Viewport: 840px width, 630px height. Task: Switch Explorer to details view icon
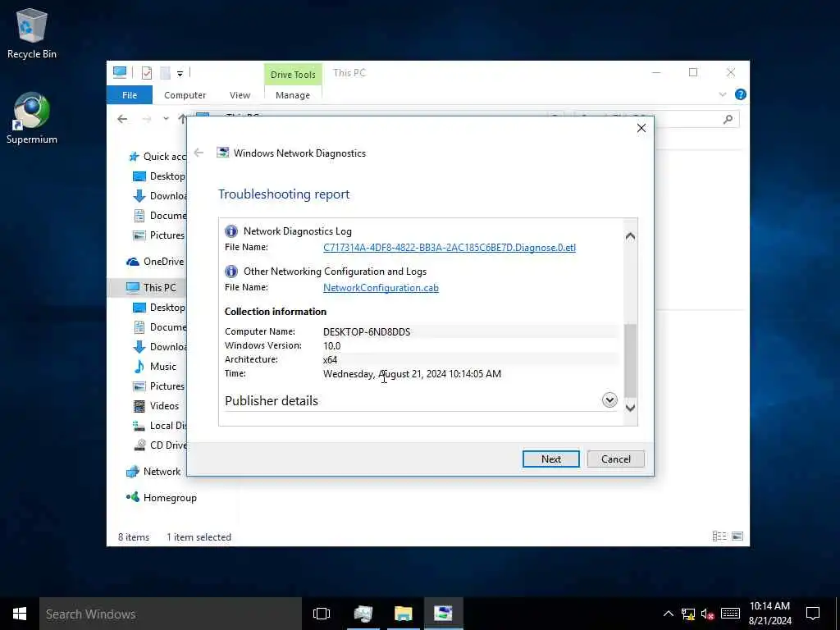(719, 536)
